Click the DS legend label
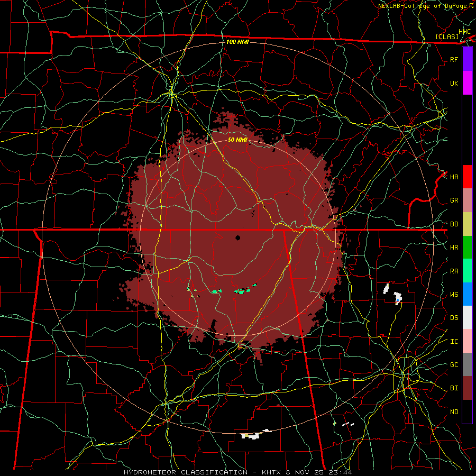The image size is (476, 476). point(454,318)
